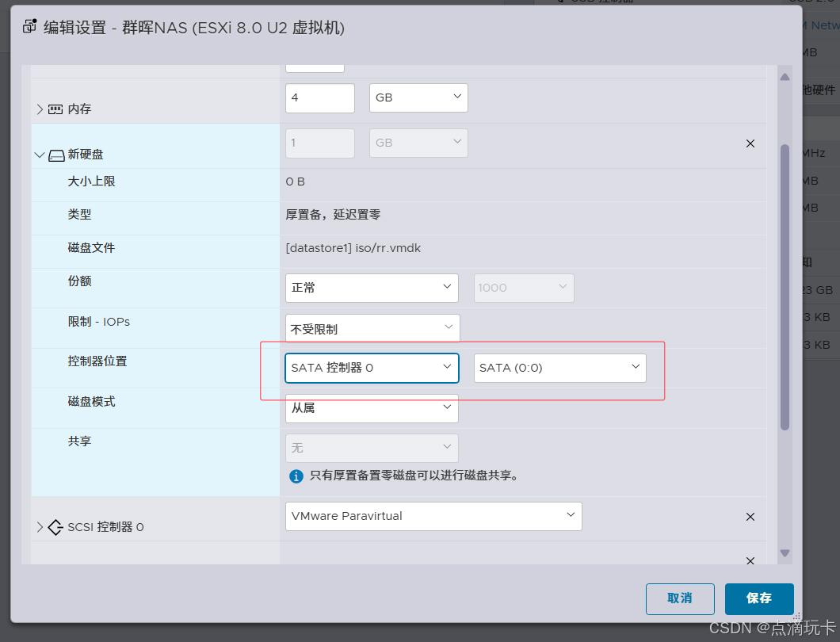Image resolution: width=840 pixels, height=642 pixels.
Task: Click the 份额 label
Action: click(x=79, y=281)
